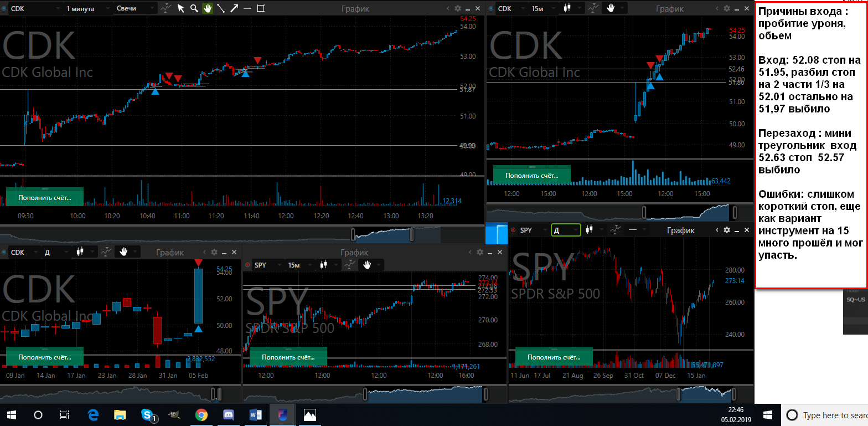Open horizontal line tool dropdown in daily SPY chart
868x426 pixels.
pos(638,230)
